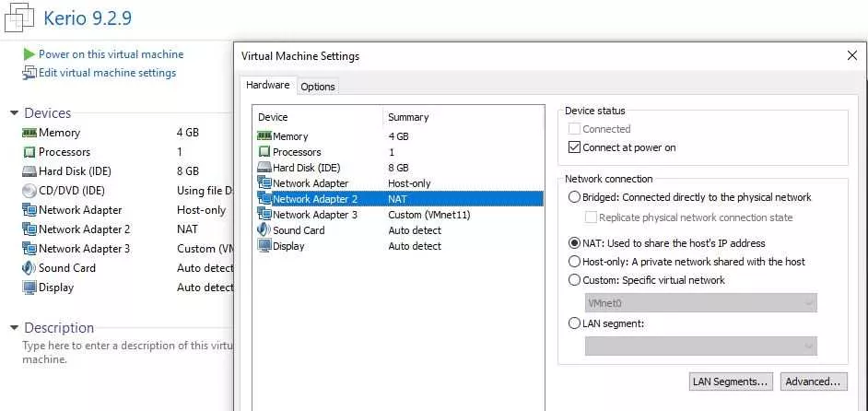The height and width of the screenshot is (411, 868).
Task: Click Custom (VMnet11) summary in settings list
Action: 429,215
